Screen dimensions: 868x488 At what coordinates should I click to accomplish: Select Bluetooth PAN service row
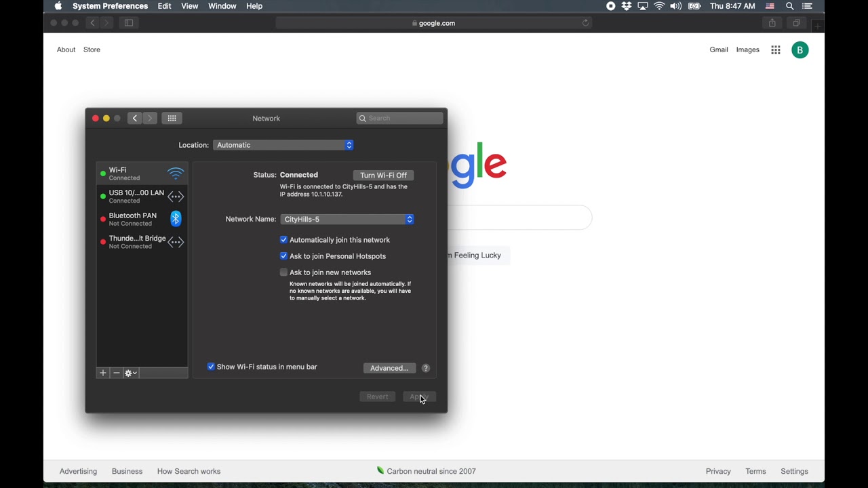click(142, 219)
